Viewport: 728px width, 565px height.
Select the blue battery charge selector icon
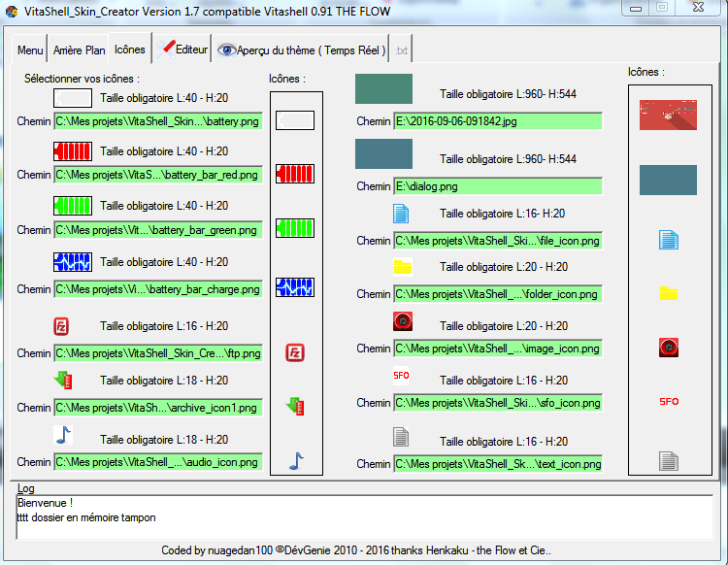click(x=73, y=262)
